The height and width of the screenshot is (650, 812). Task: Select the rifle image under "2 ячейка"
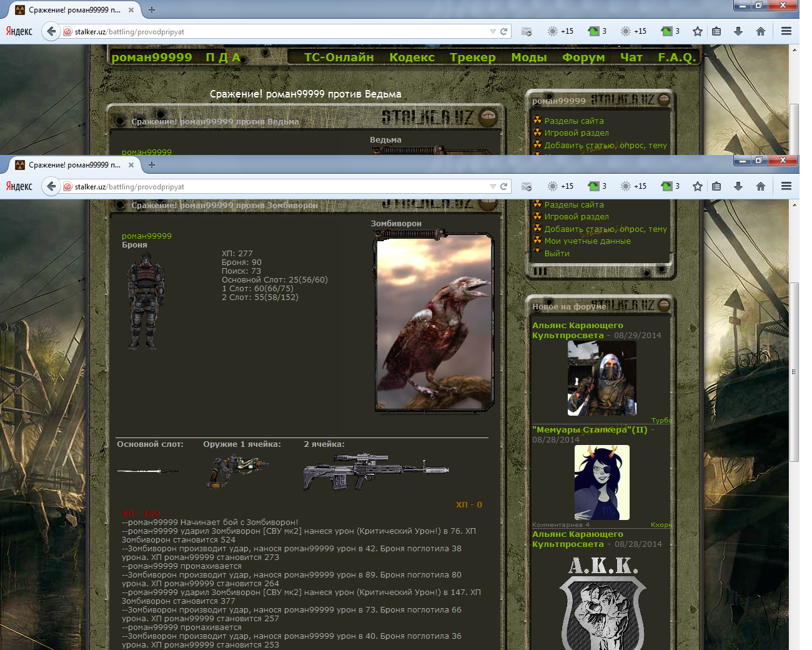[375, 472]
